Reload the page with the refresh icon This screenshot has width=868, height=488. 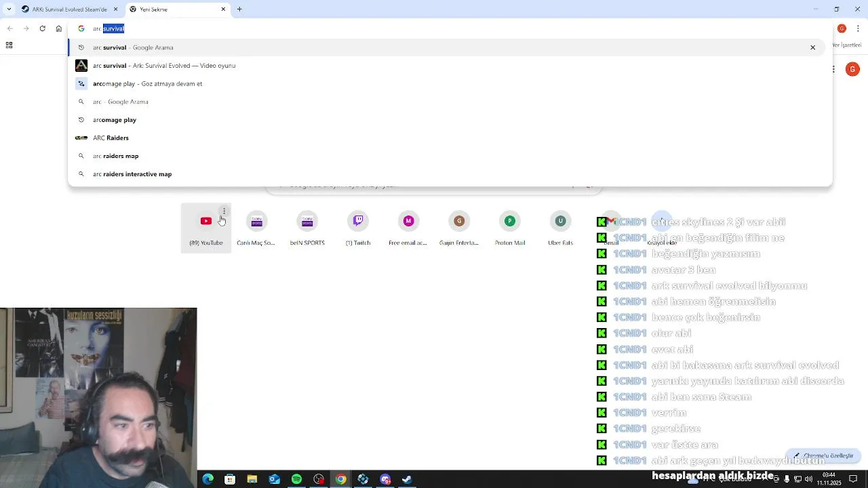pos(43,28)
